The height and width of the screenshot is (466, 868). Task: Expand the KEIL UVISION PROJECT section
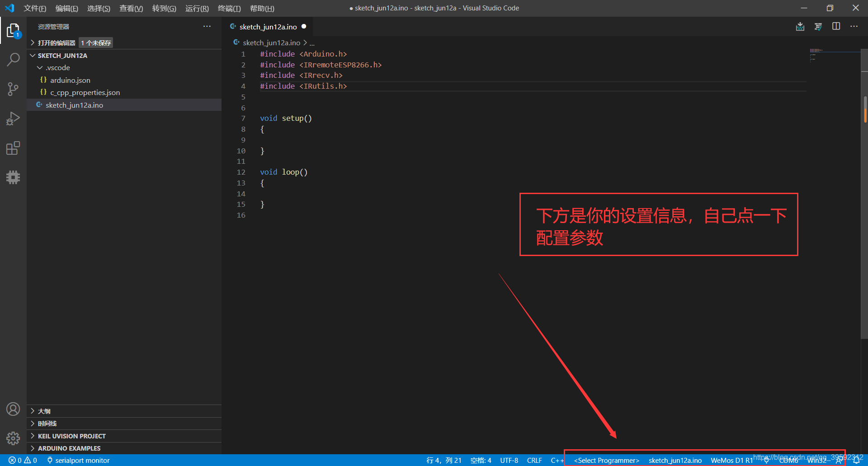coord(71,436)
